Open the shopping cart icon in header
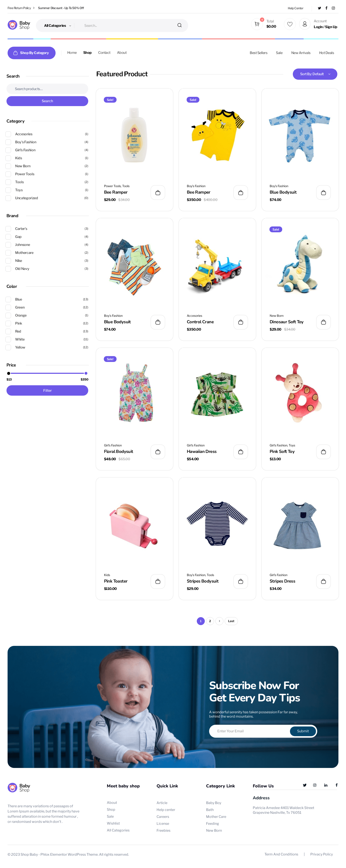 tap(257, 24)
